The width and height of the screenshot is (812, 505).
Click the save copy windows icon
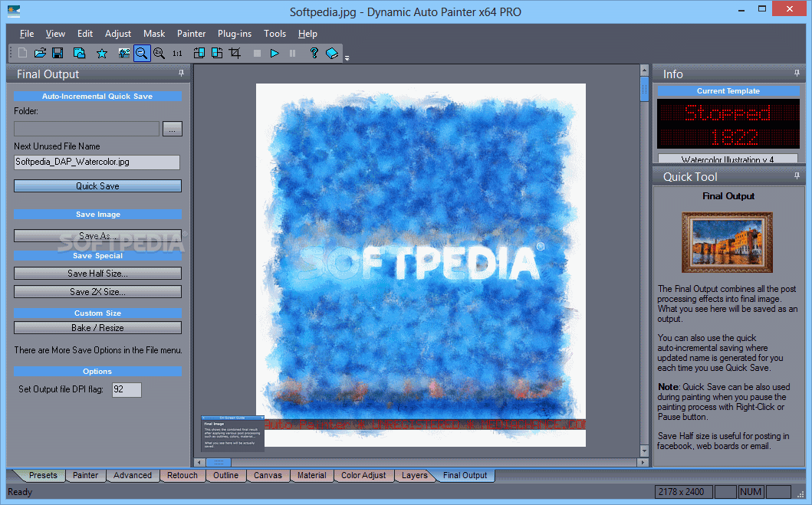click(x=79, y=53)
